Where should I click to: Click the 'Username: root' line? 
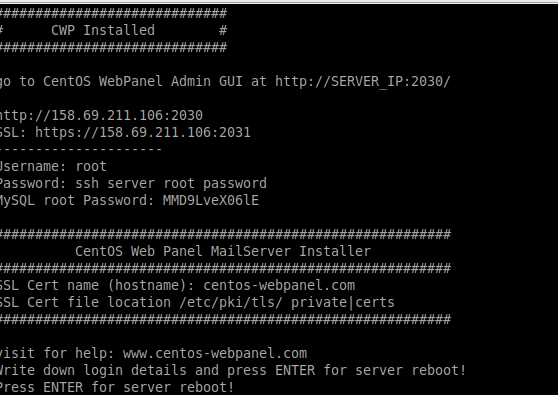click(53, 166)
